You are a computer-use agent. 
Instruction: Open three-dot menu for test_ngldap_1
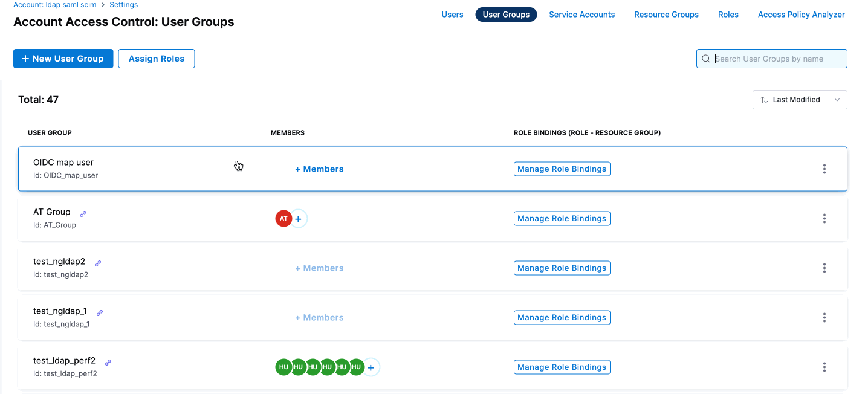pos(824,318)
